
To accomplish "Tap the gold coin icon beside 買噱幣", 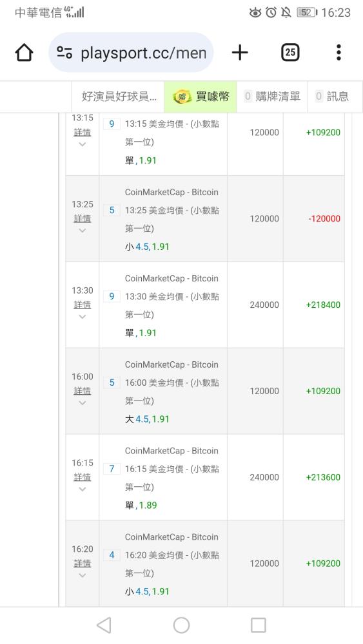I will tap(182, 97).
